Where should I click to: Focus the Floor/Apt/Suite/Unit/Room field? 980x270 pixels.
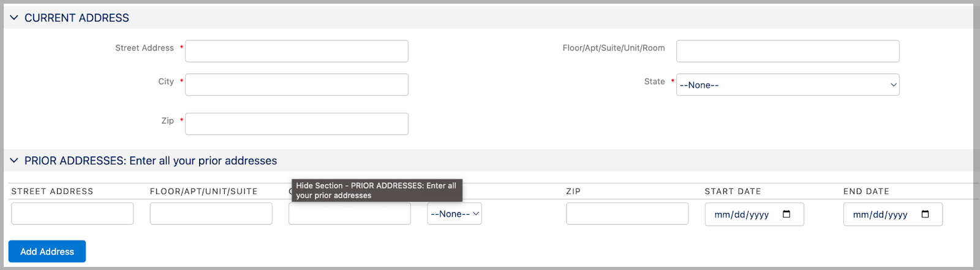click(x=787, y=51)
